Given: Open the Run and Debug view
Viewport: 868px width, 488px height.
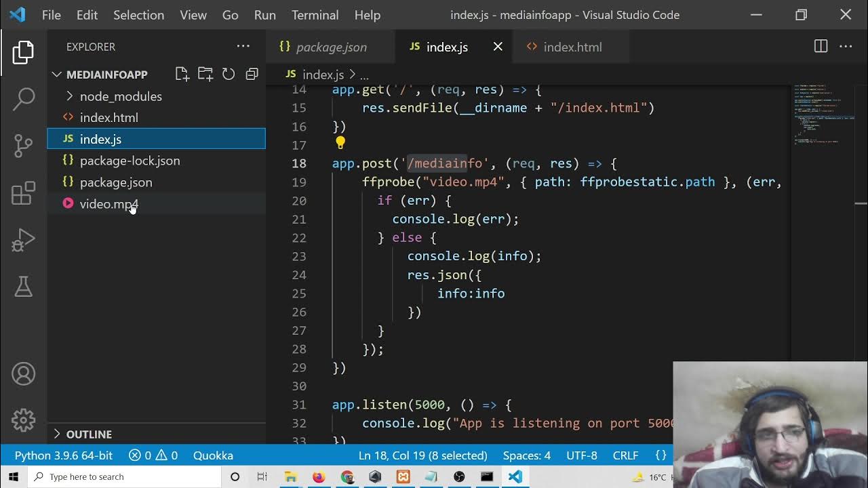Looking at the screenshot, I should (23, 240).
